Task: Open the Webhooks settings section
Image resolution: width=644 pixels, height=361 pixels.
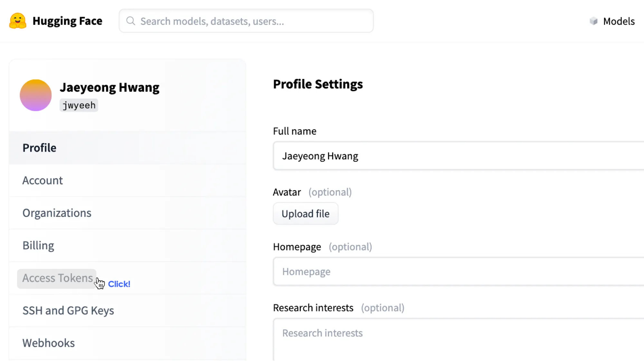Action: coord(48,343)
